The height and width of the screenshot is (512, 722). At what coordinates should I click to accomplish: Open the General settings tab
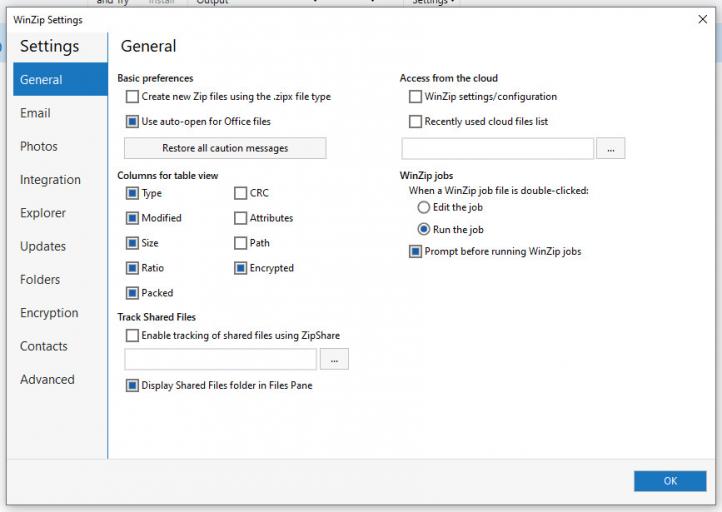[60, 79]
